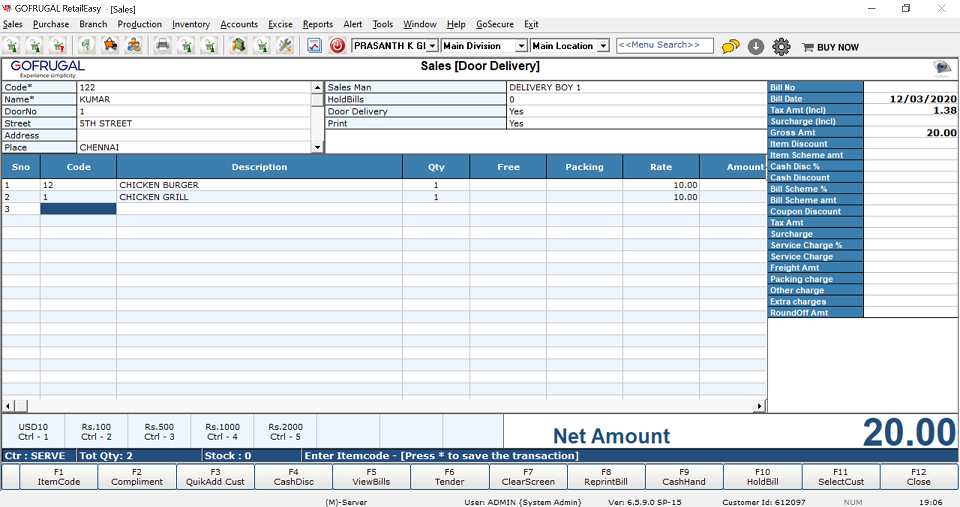
Task: Open the Inventory menu
Action: coord(191,24)
